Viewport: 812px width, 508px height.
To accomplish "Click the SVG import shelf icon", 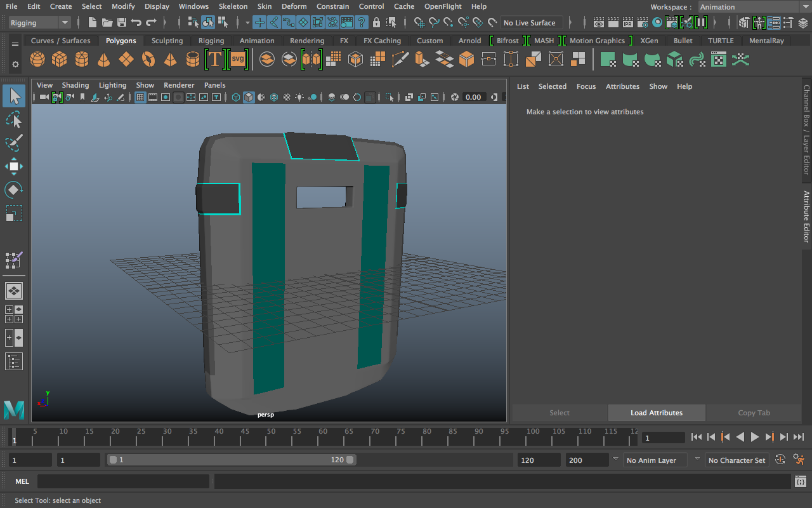I will point(238,60).
